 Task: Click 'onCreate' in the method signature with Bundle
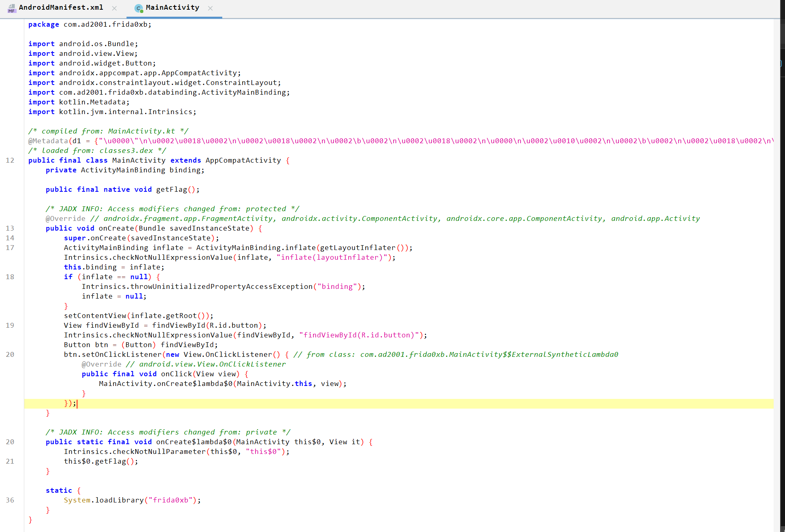116,228
